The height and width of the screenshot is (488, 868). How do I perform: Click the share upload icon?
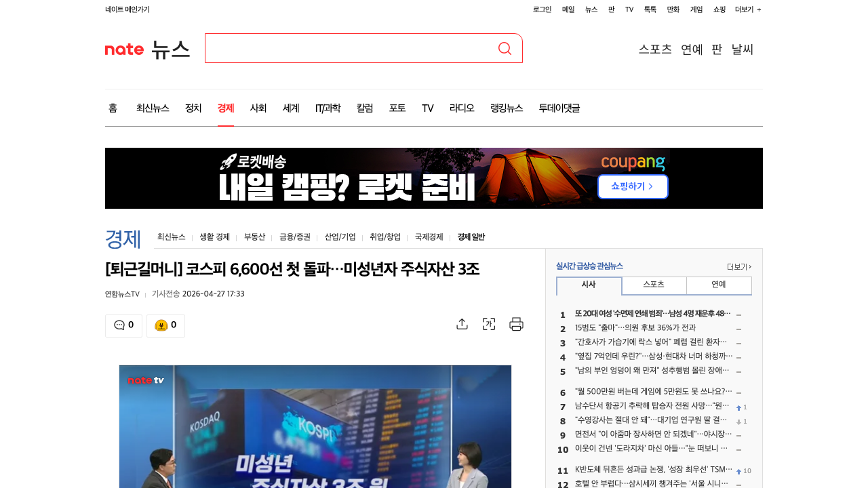point(462,324)
